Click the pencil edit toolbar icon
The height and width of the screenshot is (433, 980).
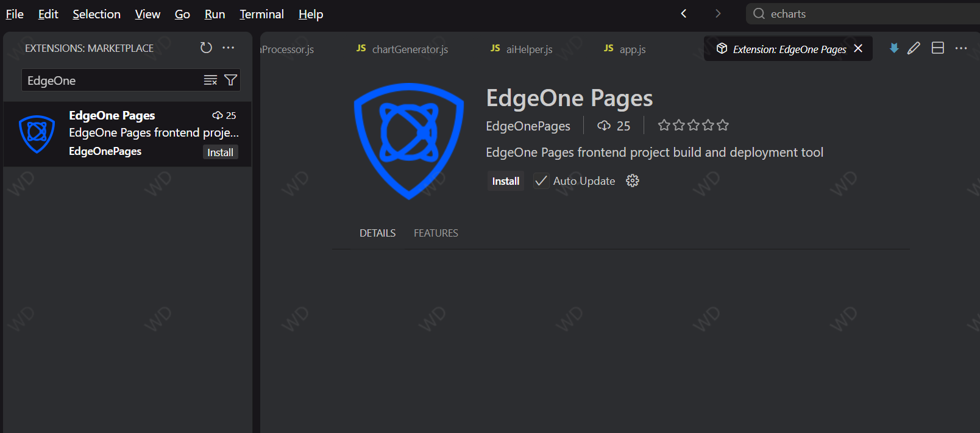[914, 48]
